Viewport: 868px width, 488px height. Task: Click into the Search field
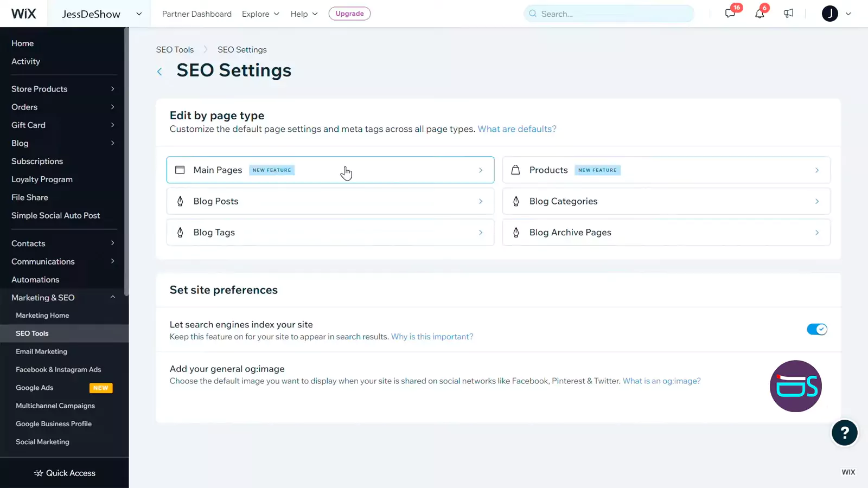tap(609, 14)
